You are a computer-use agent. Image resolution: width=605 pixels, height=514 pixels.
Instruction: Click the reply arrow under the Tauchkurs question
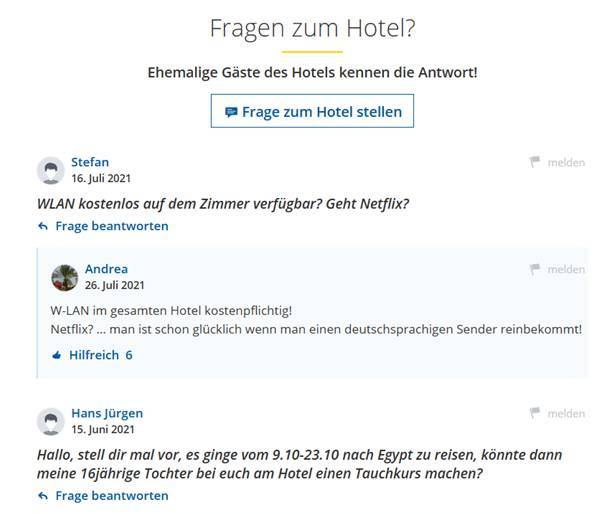pyautogui.click(x=43, y=496)
